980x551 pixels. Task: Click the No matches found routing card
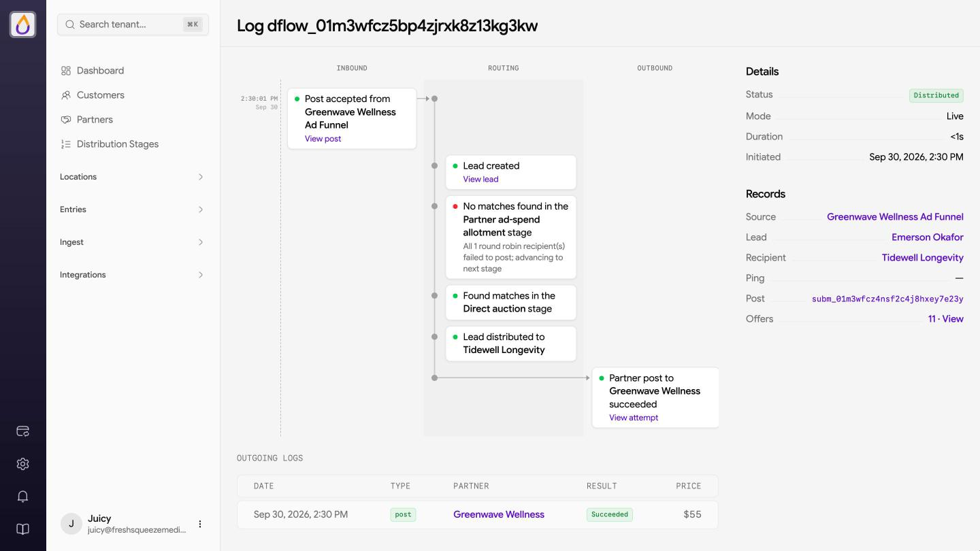[511, 237]
